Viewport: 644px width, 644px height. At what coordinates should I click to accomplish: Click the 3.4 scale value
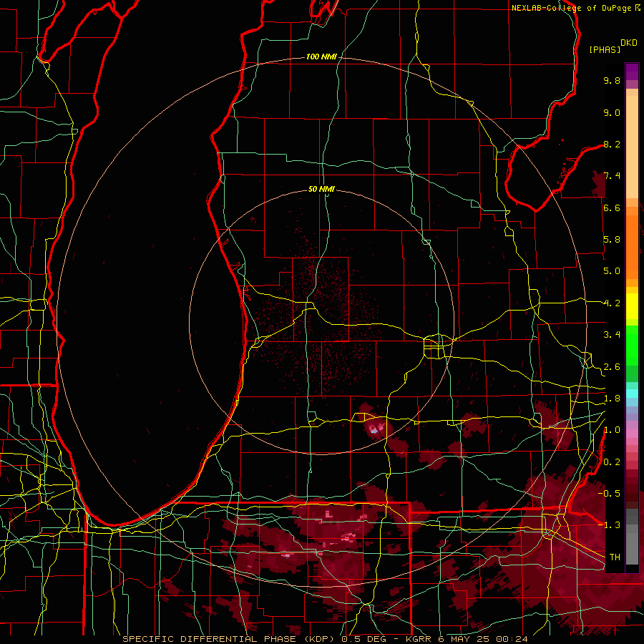click(x=612, y=335)
